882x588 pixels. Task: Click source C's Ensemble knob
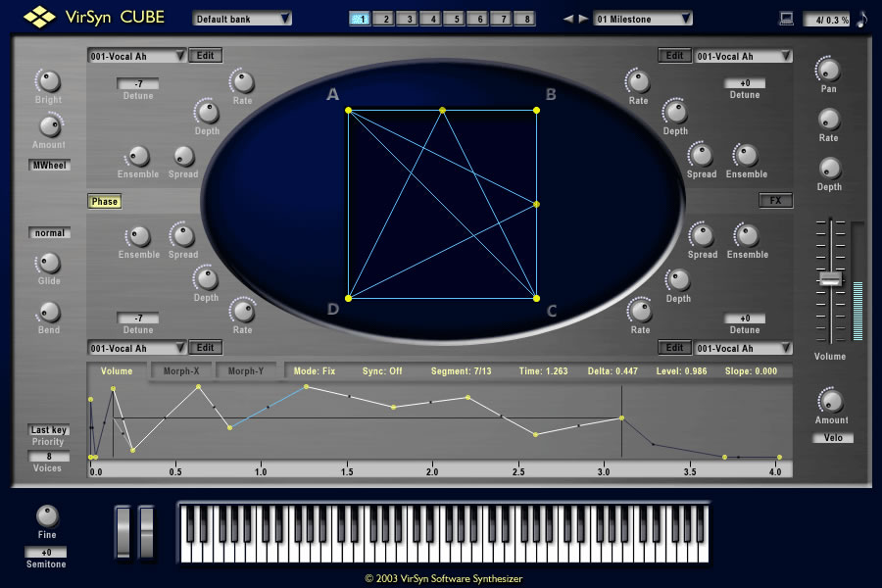(x=747, y=236)
